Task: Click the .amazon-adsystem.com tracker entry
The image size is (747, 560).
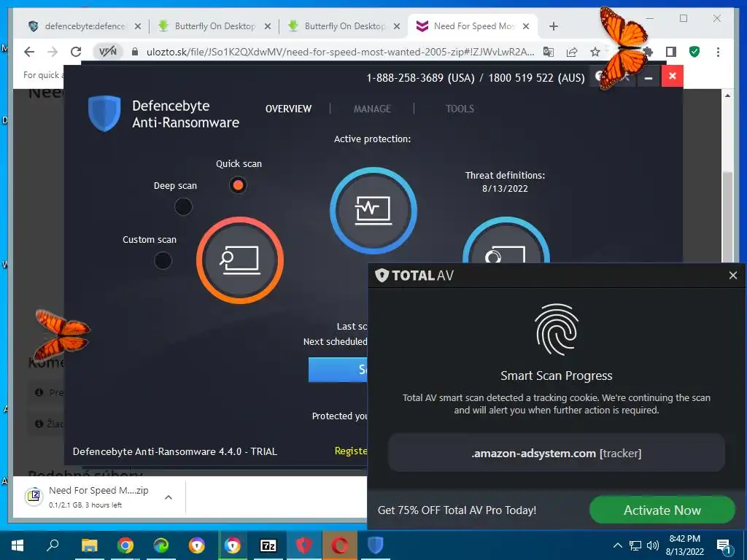Action: [557, 453]
